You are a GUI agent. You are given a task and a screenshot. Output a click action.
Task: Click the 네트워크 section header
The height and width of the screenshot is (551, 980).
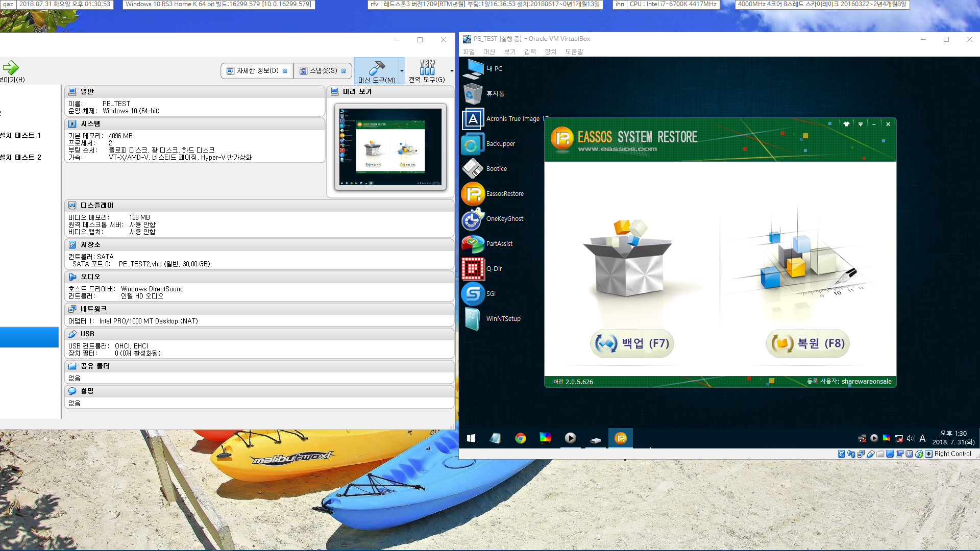pyautogui.click(x=259, y=309)
